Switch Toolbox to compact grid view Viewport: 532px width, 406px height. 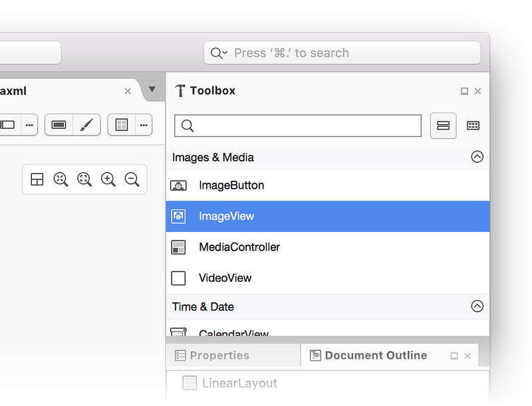pyautogui.click(x=473, y=125)
